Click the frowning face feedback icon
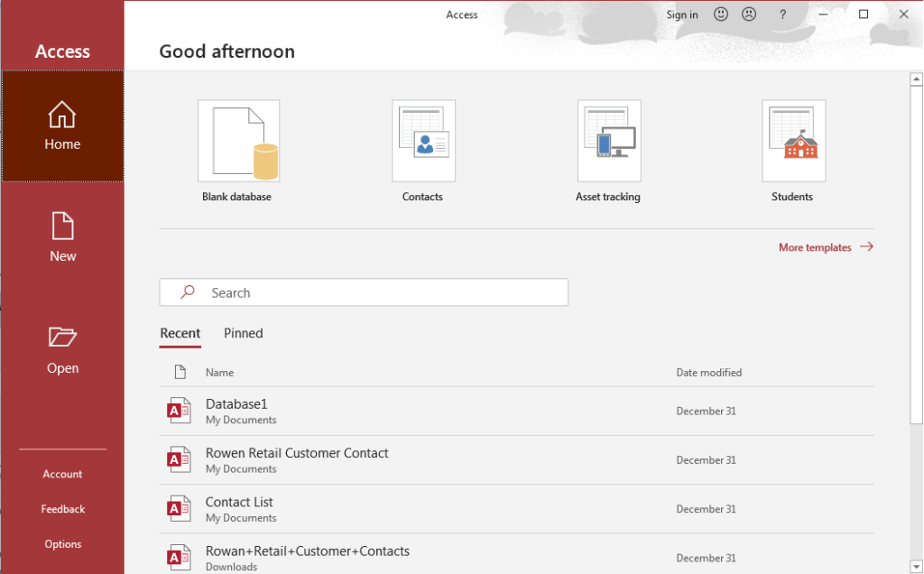 tap(749, 14)
